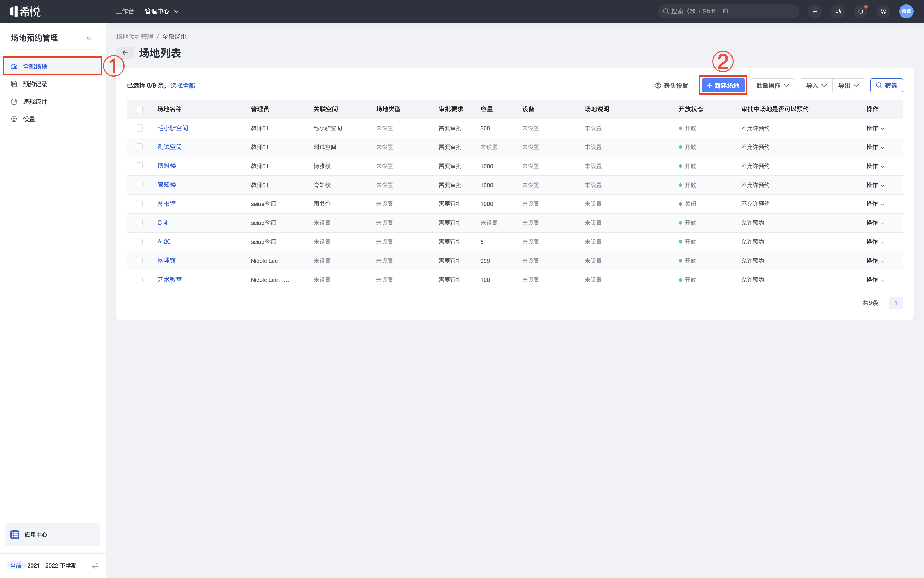The height and width of the screenshot is (578, 924).
Task: Check the 网球馆 row checkbox
Action: pos(139,261)
